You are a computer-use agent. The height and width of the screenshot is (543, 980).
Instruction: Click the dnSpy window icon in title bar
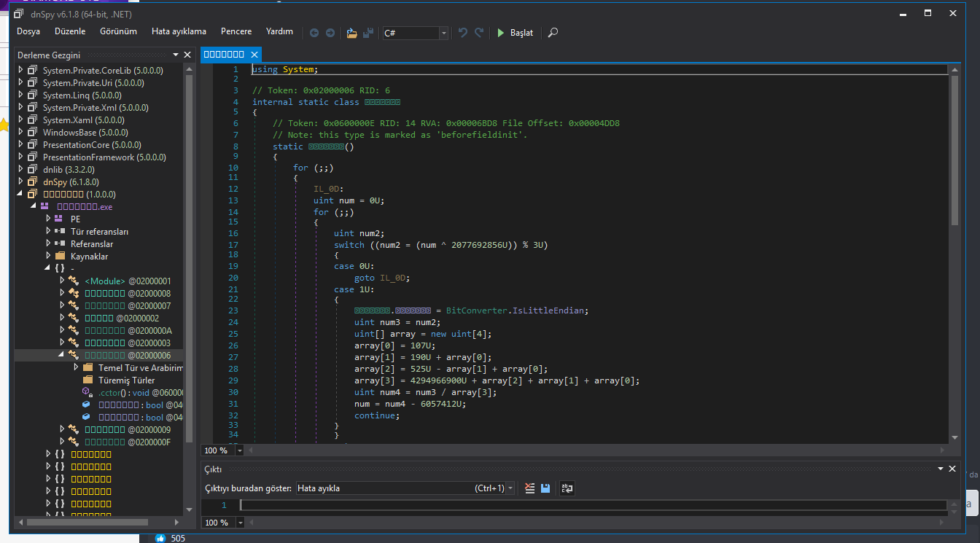pos(19,14)
